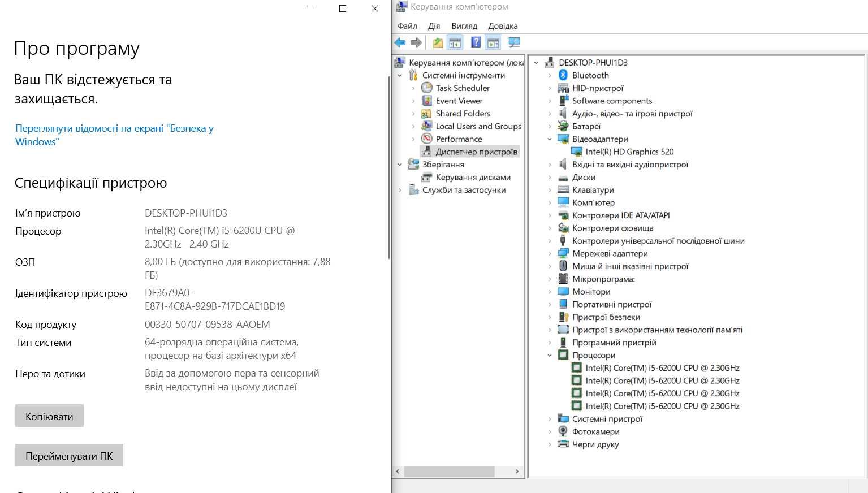Open the Безпека у Windows details link

114,135
